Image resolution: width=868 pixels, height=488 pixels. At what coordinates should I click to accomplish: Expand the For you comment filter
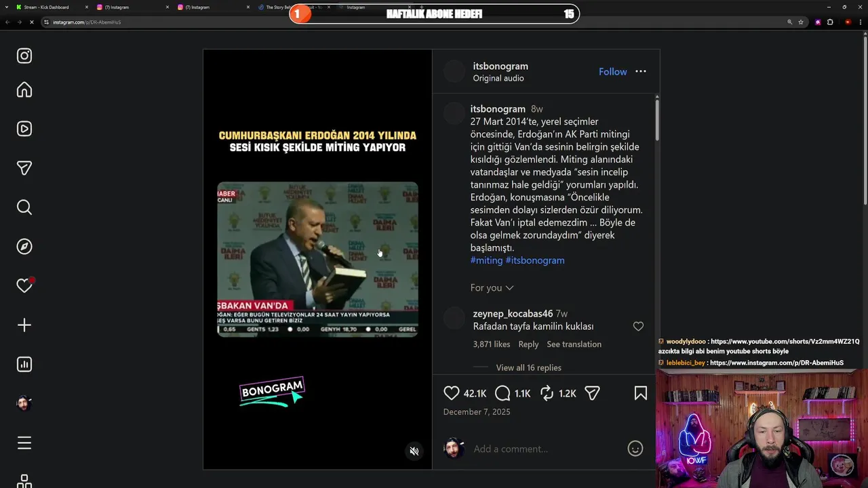492,288
